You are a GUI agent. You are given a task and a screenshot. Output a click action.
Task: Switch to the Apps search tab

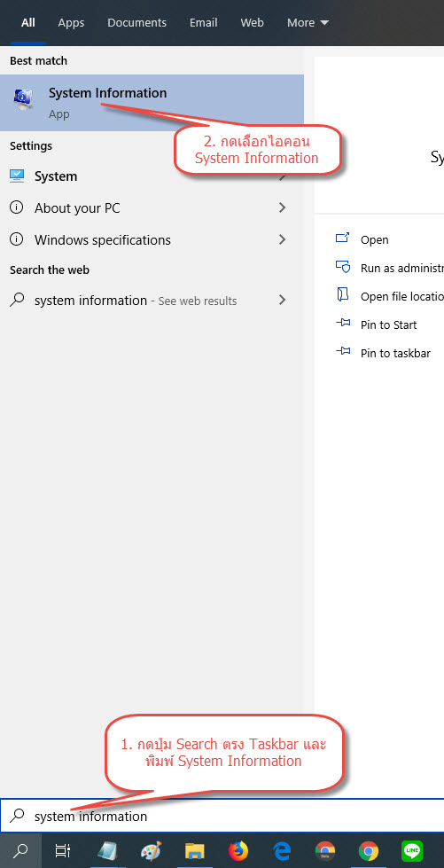[72, 23]
